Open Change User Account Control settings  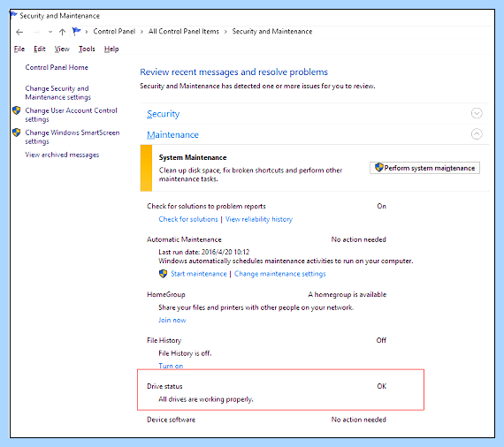71,115
